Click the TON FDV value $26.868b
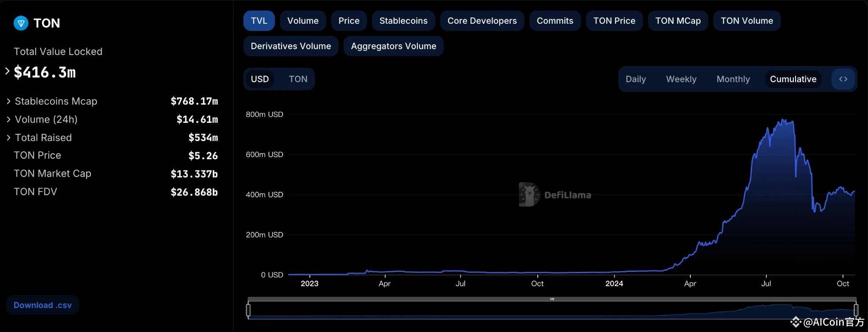Image resolution: width=868 pixels, height=332 pixels. [194, 192]
